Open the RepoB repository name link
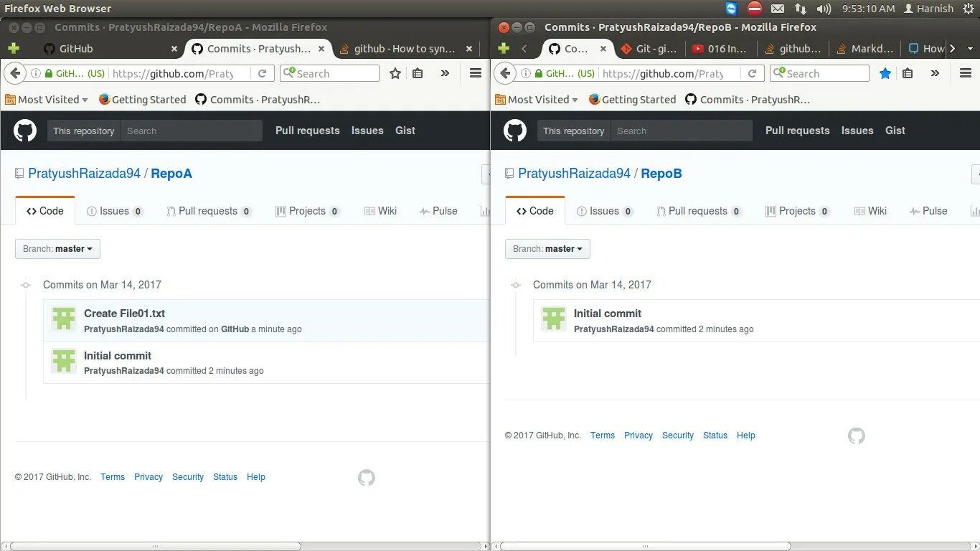This screenshot has width=980, height=551. pos(661,174)
